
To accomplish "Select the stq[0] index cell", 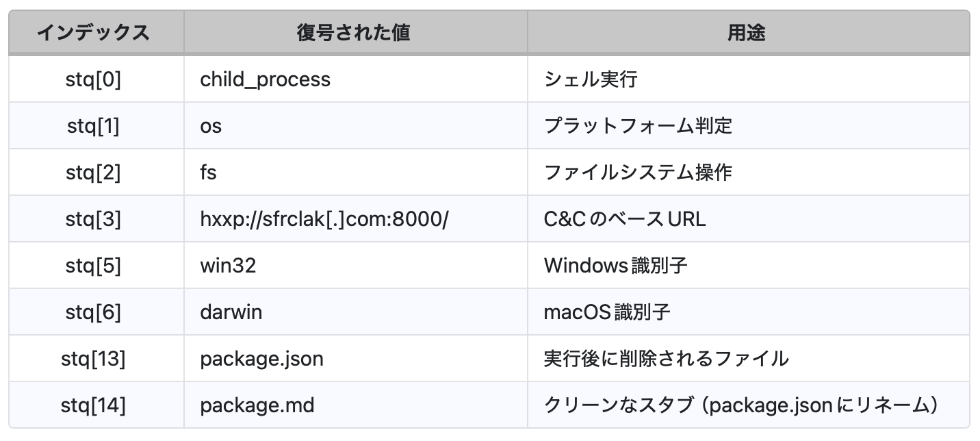I will (x=93, y=79).
